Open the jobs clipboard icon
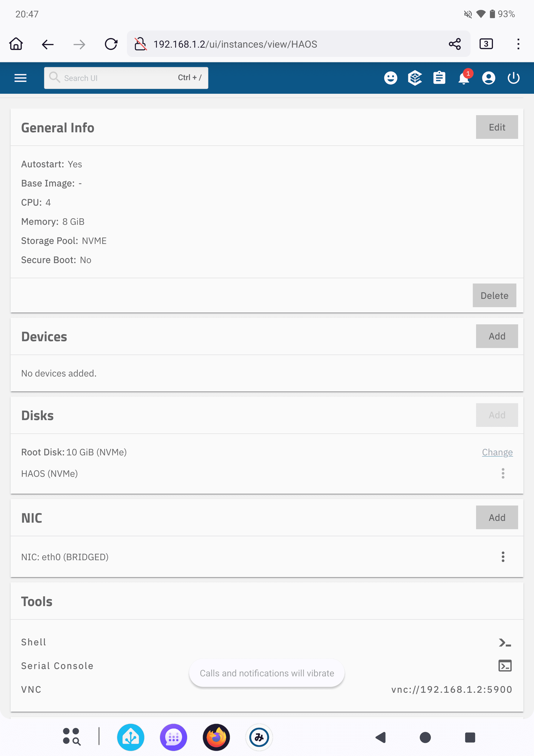Viewport: 534px width, 756px height. (x=439, y=78)
